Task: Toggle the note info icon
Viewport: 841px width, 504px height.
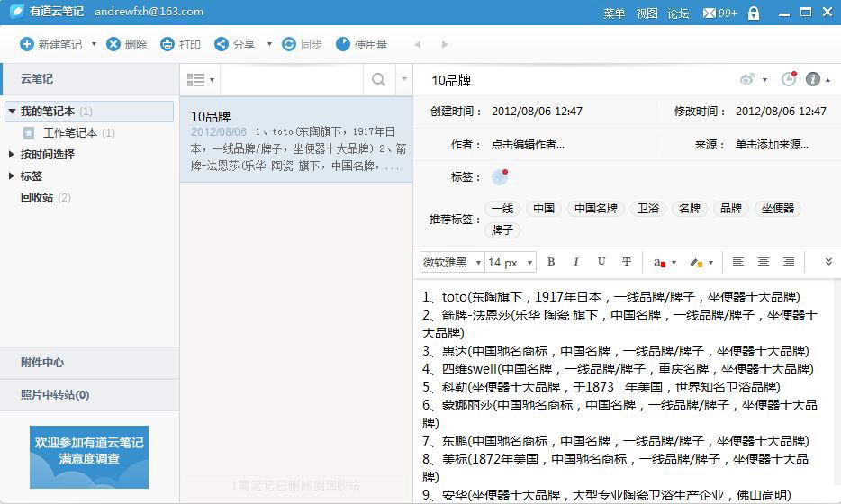Action: 812,79
